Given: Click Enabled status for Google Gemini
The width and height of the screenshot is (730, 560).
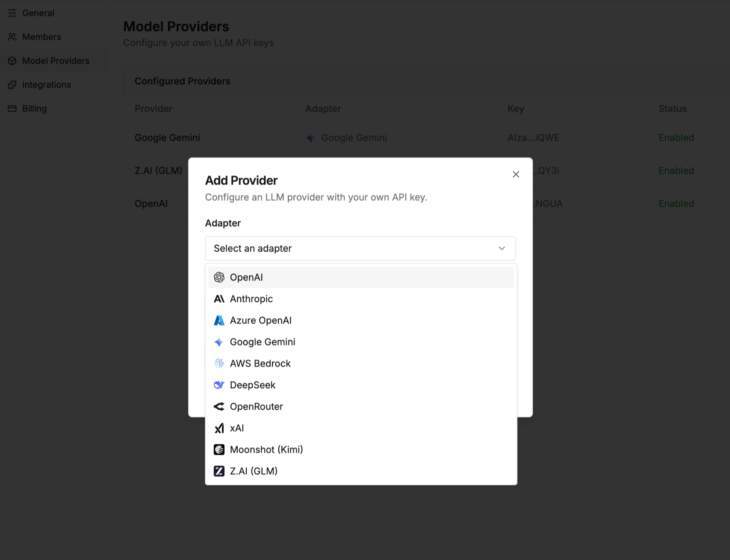Looking at the screenshot, I should 676,138.
